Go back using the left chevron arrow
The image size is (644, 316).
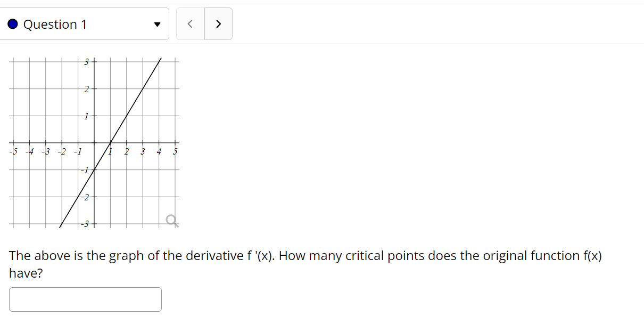[x=191, y=23]
